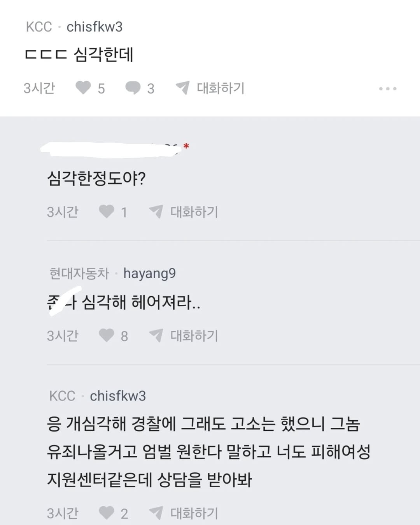Tap paper plane icon under '심각한정도야?' reply
Image resolution: width=420 pixels, height=525 pixels.
(156, 212)
